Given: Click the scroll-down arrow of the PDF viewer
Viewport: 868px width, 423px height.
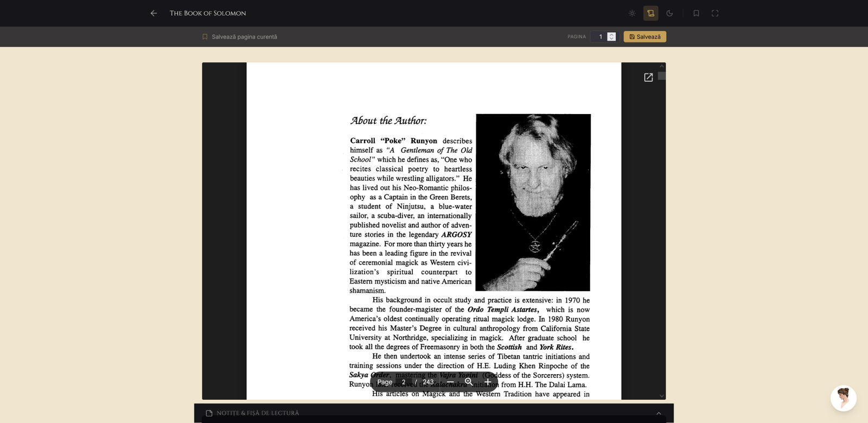Looking at the screenshot, I should coord(662,396).
